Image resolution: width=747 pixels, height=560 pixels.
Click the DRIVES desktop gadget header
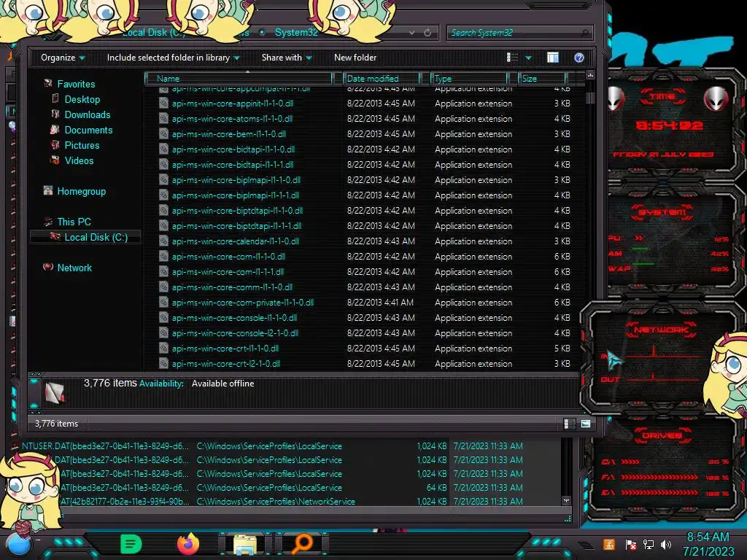(x=662, y=435)
